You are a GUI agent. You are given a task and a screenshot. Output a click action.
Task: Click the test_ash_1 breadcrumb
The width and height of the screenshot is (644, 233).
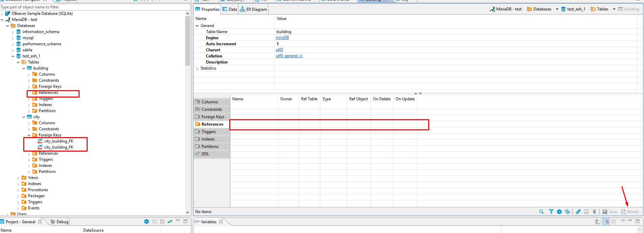[573, 9]
